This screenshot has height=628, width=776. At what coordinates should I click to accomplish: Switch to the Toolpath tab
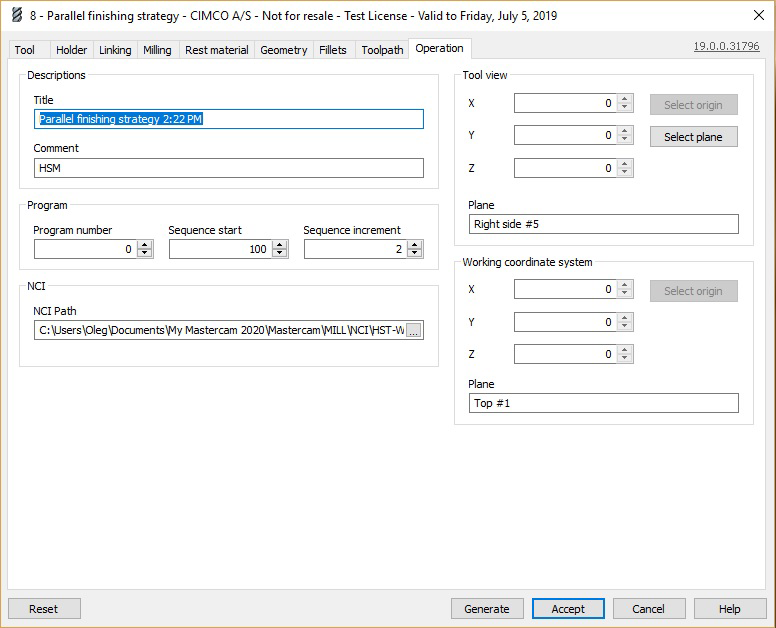click(x=382, y=50)
